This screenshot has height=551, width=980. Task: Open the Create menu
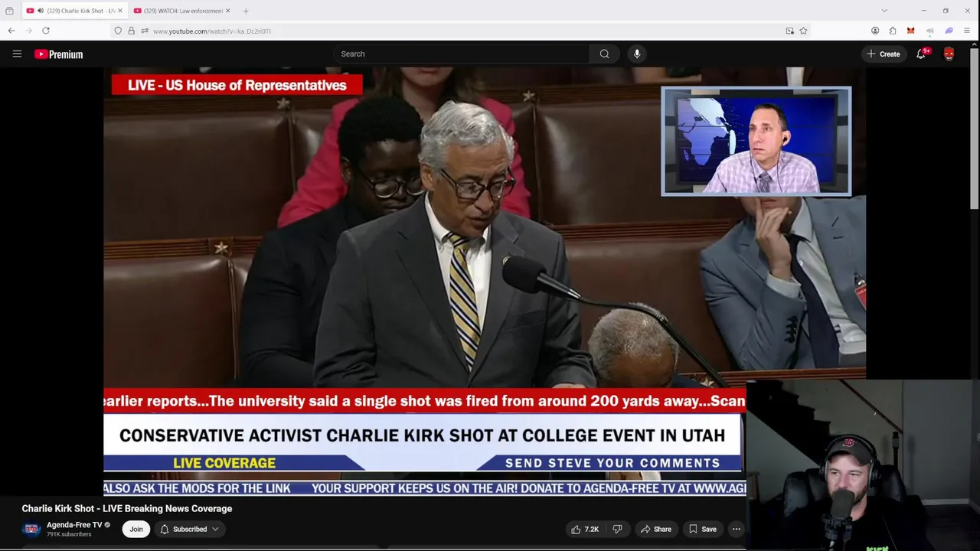[x=884, y=54]
